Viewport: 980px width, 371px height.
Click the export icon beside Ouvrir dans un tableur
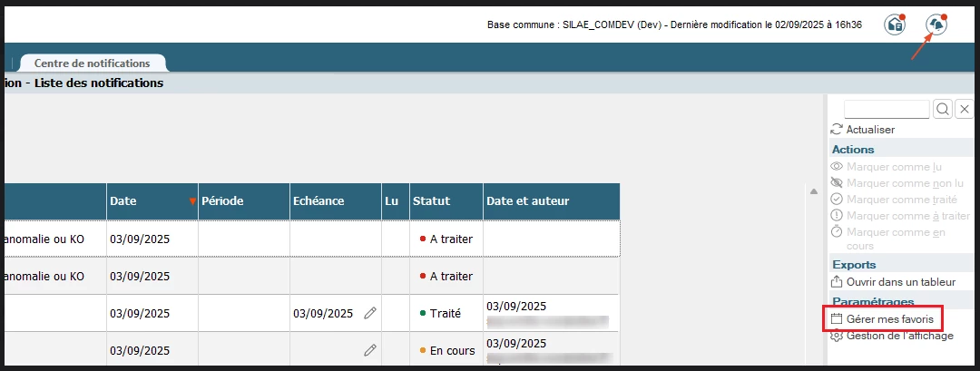pos(837,282)
